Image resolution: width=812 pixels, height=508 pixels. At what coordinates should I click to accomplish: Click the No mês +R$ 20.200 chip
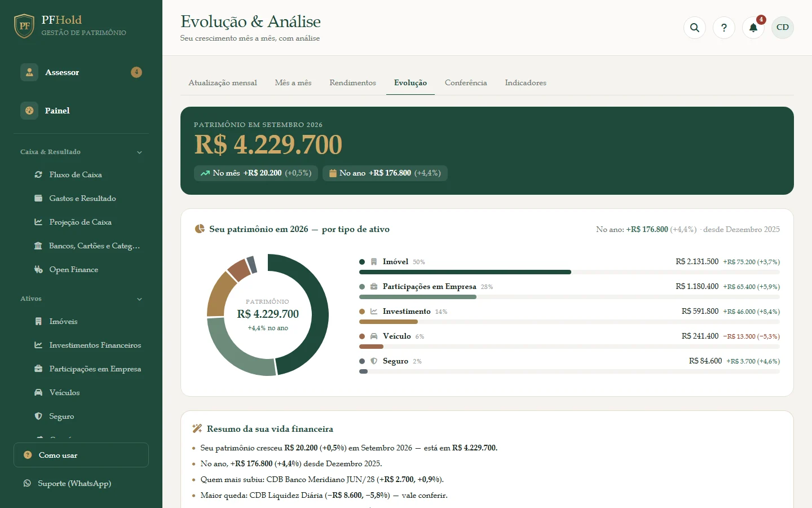(x=256, y=173)
